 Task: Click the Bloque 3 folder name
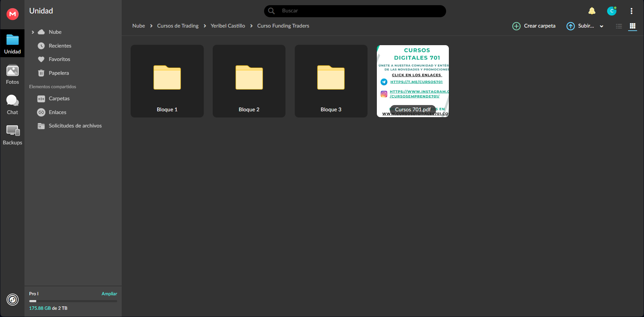tap(331, 110)
